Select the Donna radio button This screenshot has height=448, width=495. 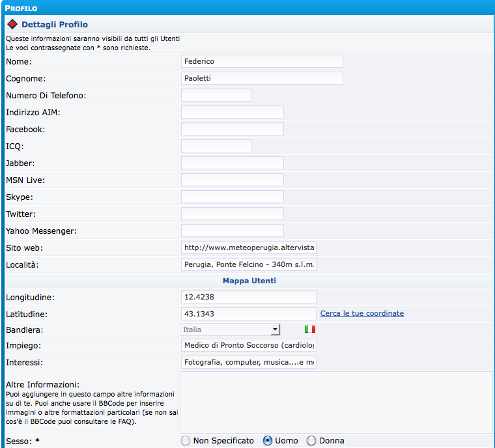click(311, 441)
